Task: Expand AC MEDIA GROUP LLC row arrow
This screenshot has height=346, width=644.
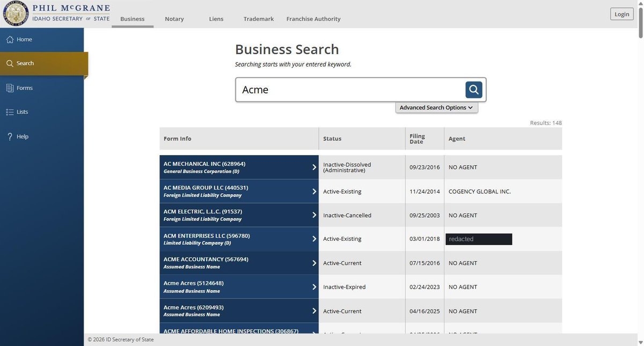Action: click(x=314, y=192)
